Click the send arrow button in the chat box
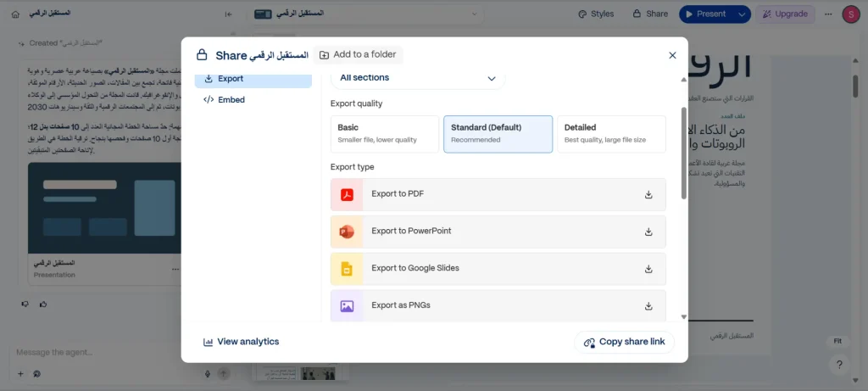Screen dimensions: 868x391 coord(224,374)
